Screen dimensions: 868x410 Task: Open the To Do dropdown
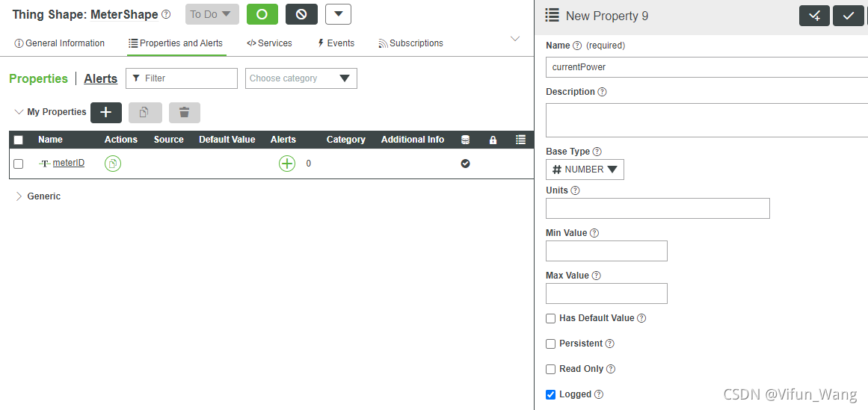[x=212, y=14]
